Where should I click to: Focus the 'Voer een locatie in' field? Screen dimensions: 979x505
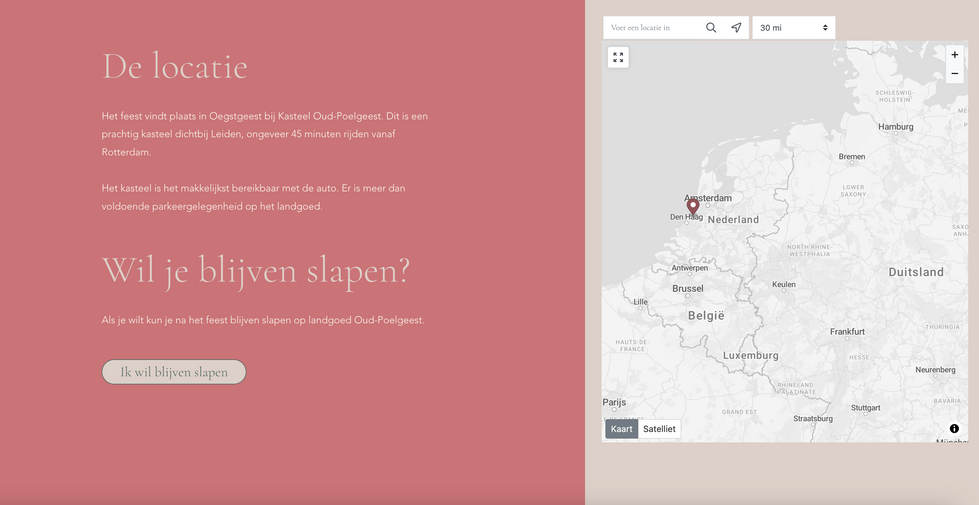point(652,27)
